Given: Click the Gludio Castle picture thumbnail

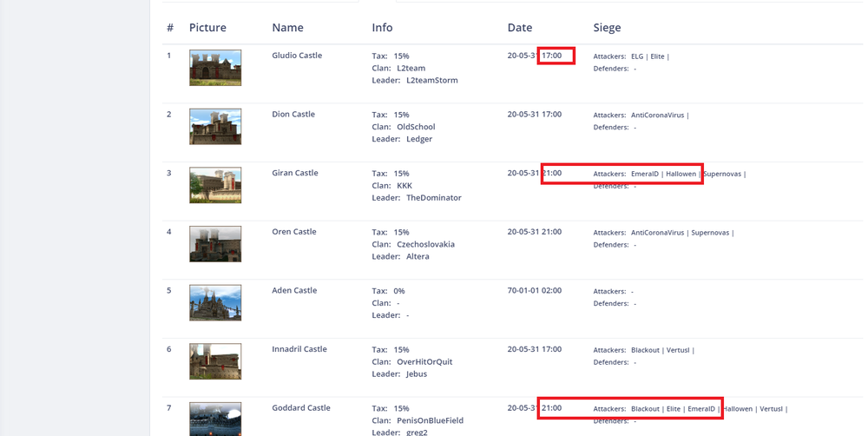Looking at the screenshot, I should coord(215,68).
